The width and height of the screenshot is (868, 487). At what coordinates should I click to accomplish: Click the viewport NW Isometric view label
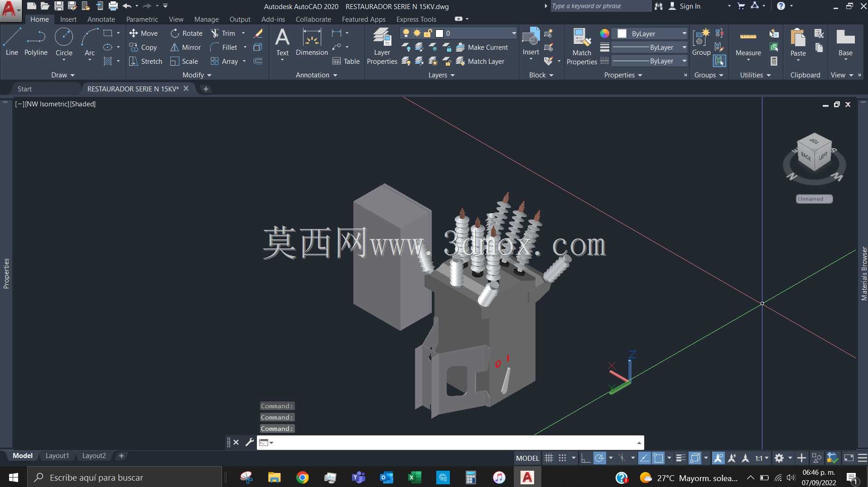[x=47, y=104]
